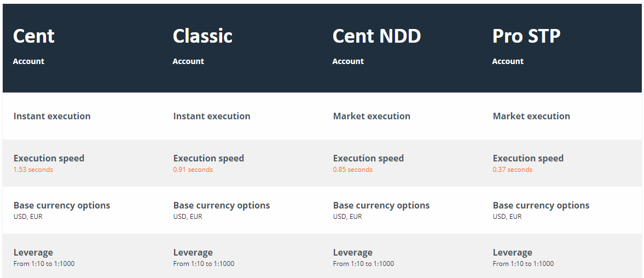Click Market execution under Cent NDD
This screenshot has width=644, height=278.
click(x=372, y=116)
